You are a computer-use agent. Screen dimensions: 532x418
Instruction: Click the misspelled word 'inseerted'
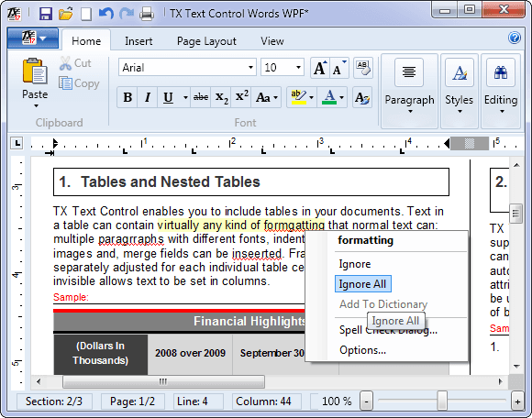[257, 254]
